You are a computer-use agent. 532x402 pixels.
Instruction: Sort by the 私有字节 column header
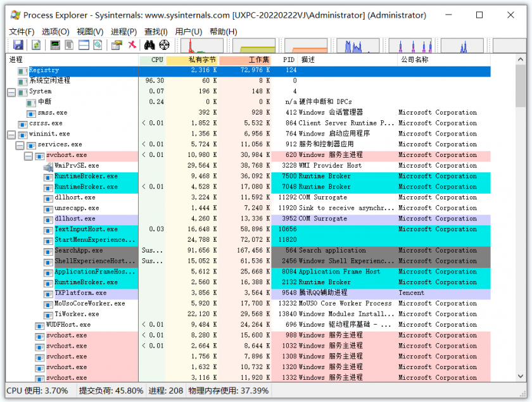[192, 60]
